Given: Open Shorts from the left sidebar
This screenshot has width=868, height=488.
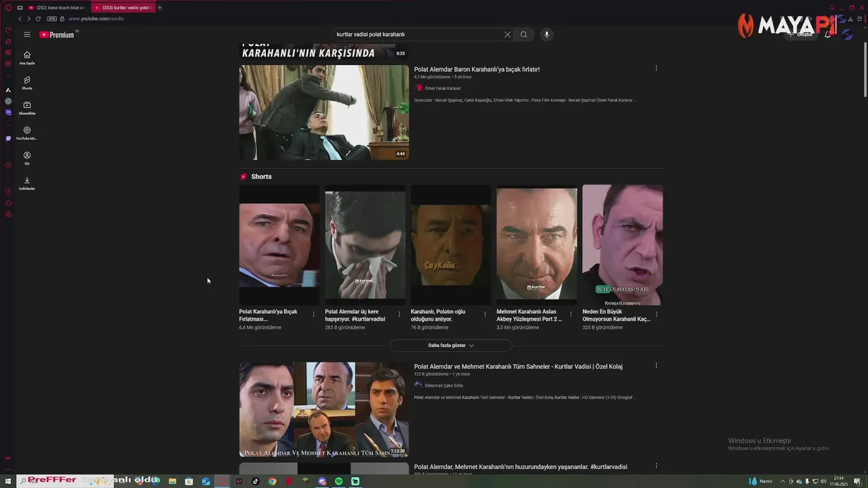Looking at the screenshot, I should click(27, 83).
